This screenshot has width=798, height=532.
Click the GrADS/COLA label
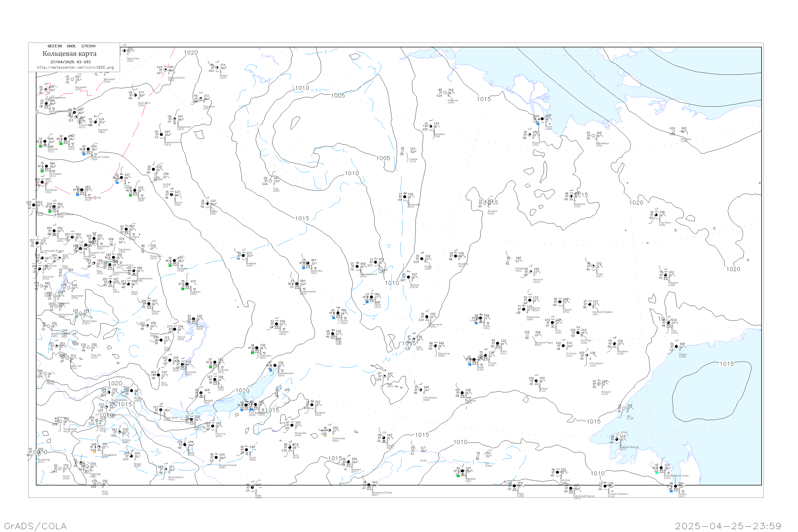35,526
